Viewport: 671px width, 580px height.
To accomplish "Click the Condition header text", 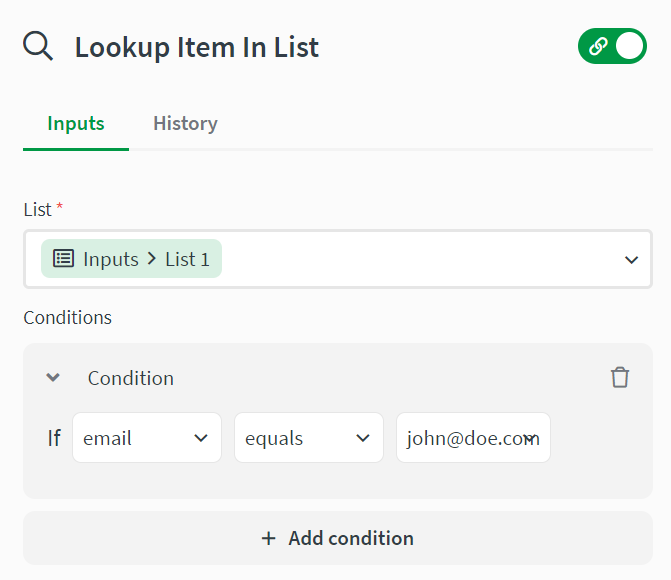I will 131,378.
